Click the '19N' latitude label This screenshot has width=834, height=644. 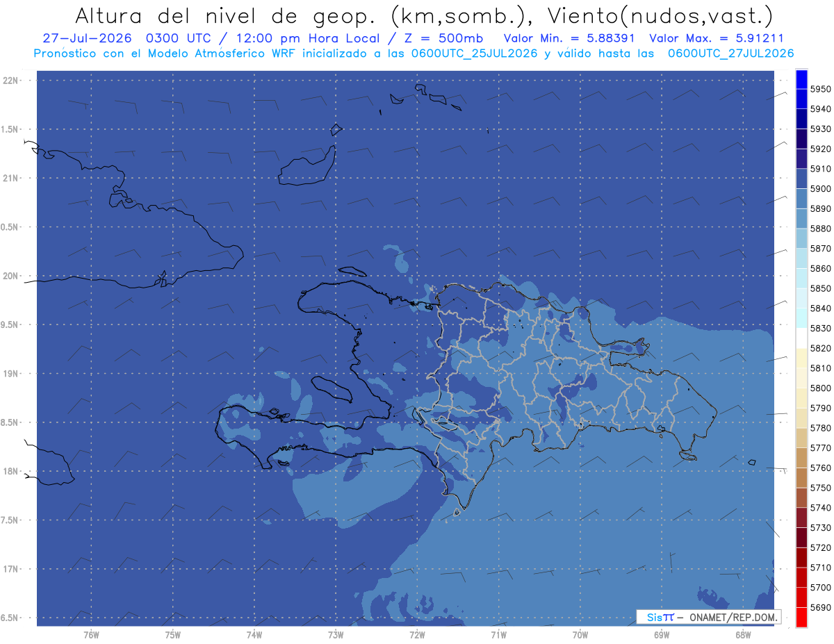tap(10, 373)
